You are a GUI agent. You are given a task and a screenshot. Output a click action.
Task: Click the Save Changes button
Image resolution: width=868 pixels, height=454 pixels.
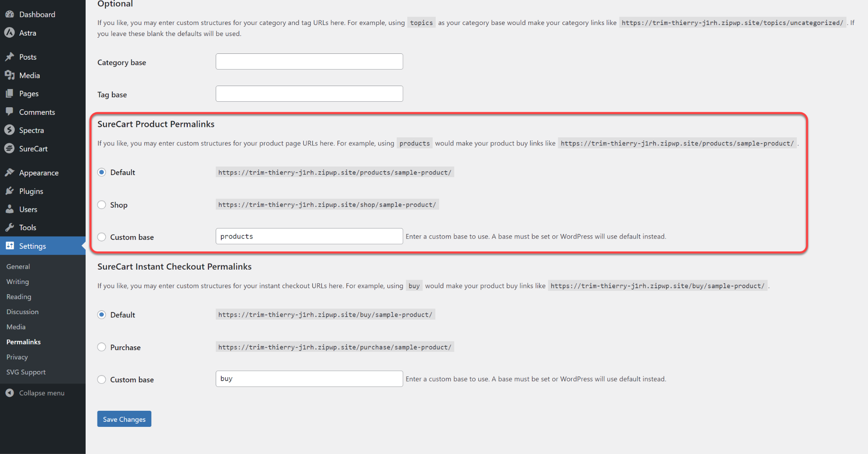click(x=124, y=419)
